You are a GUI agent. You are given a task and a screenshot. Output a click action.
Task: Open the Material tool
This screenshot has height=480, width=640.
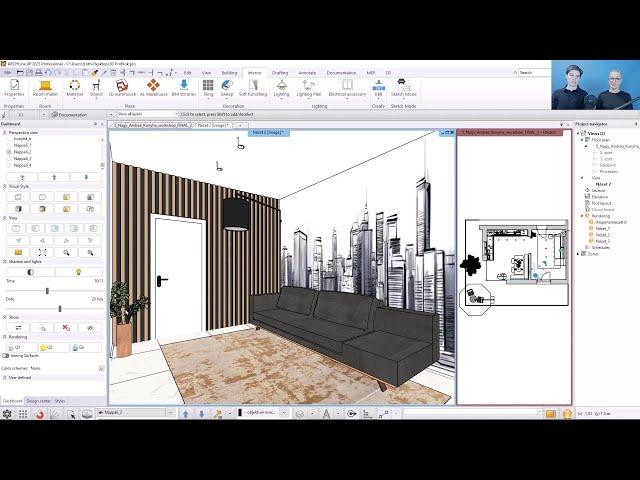(75, 88)
